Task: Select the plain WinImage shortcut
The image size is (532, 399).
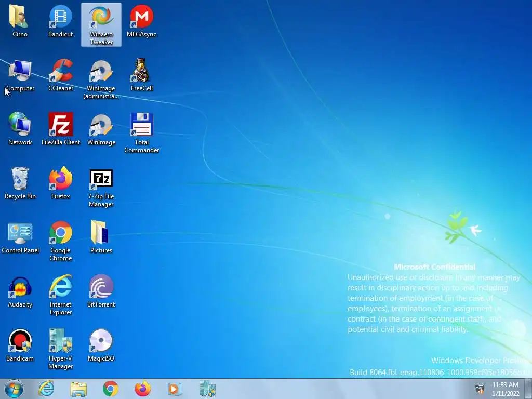Action: coord(101,129)
